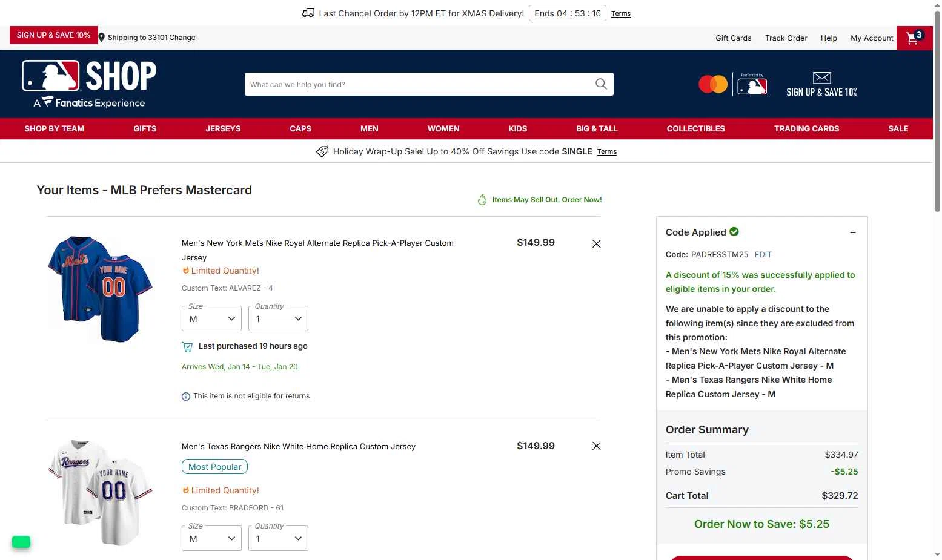Open the CAPS menu
The height and width of the screenshot is (560, 942).
(x=300, y=128)
